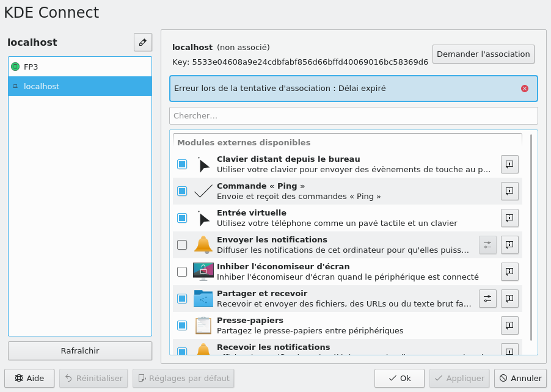Click 'Utilisez votre téléphone comme un pavé' description
The image size is (551, 392).
[x=337, y=223]
